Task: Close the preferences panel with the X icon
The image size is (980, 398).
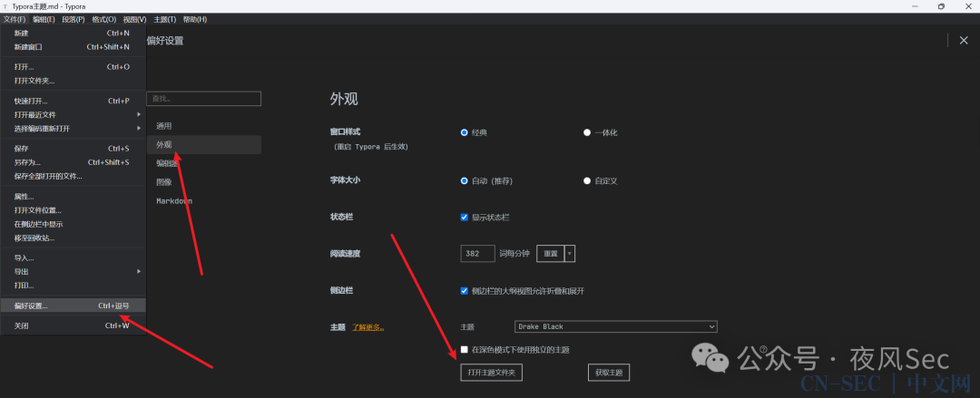Action: (x=963, y=41)
